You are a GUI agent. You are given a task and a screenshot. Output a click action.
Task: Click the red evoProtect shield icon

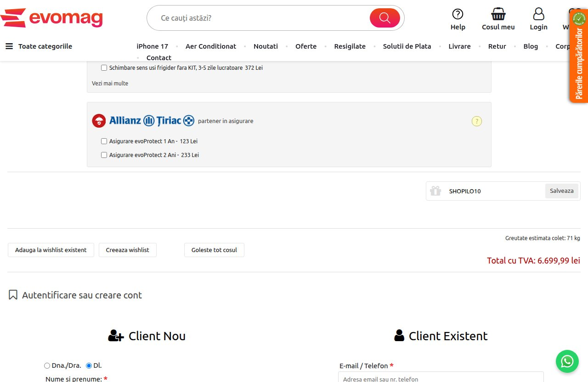[x=99, y=121]
